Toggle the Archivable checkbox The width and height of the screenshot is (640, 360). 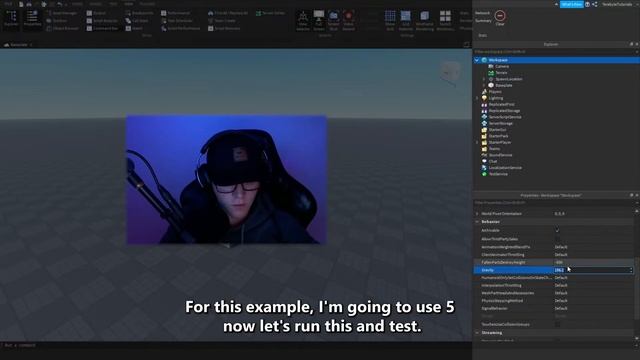[x=557, y=231]
